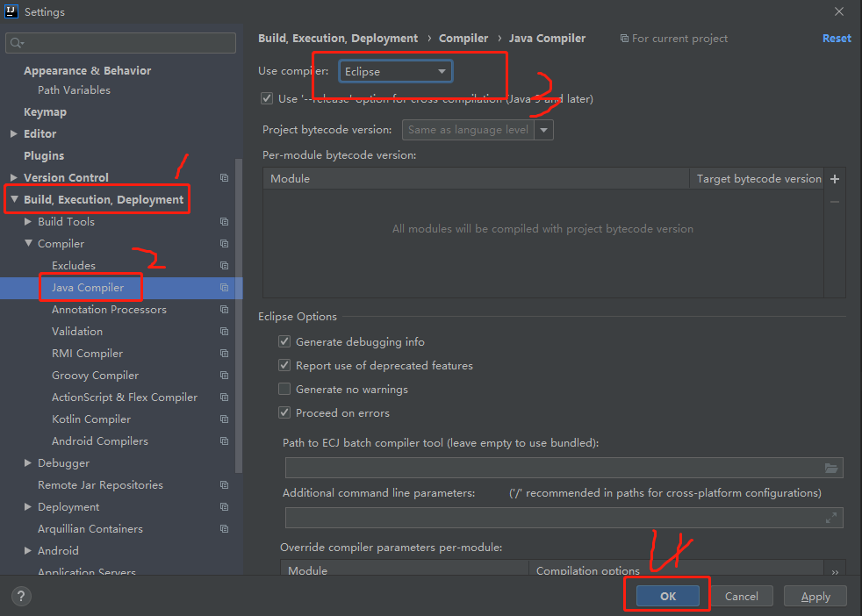Uncheck Proceed on errors option

pyautogui.click(x=284, y=413)
